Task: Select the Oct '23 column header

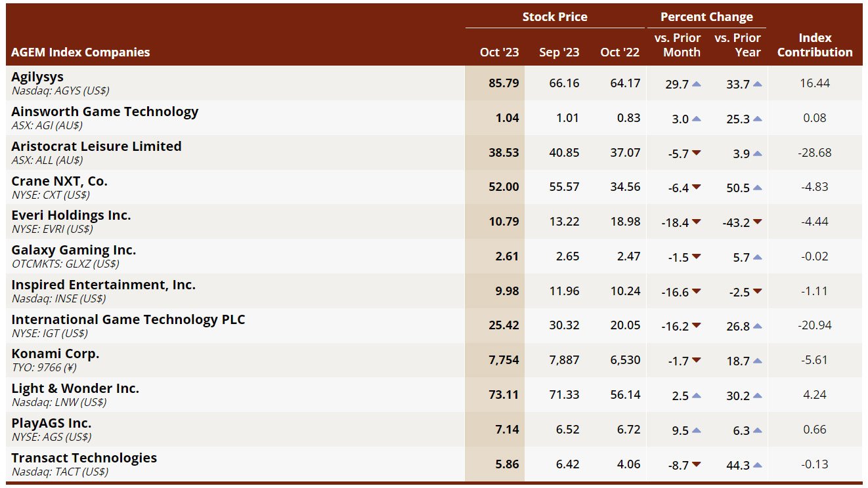Action: tap(499, 52)
